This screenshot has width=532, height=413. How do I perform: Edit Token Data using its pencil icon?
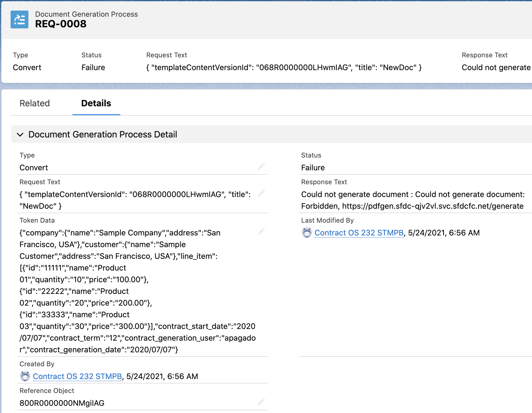point(261,232)
